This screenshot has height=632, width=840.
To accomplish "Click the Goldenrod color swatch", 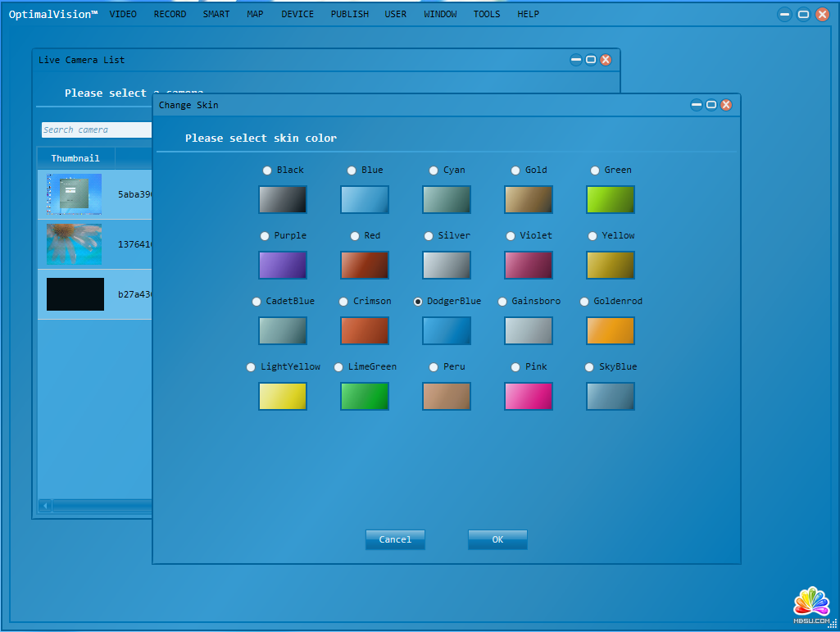I will tap(610, 330).
